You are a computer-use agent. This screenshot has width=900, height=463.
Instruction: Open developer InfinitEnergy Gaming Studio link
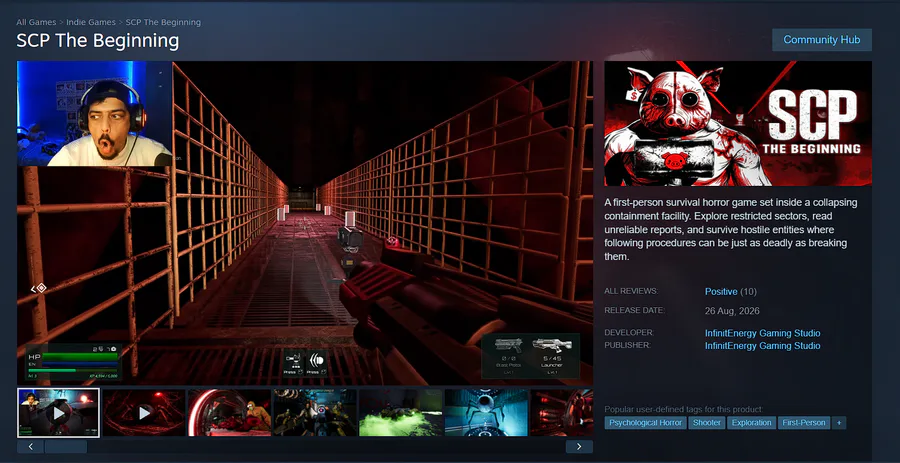coord(762,333)
